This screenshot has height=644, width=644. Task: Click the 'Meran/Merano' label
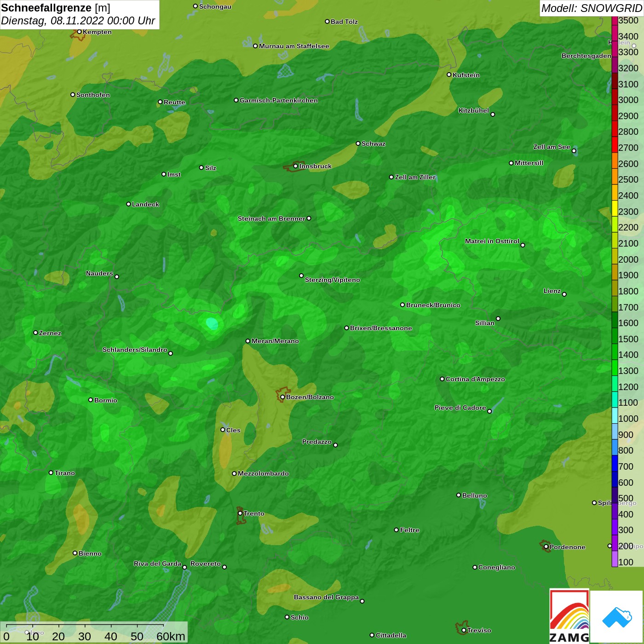tap(275, 341)
